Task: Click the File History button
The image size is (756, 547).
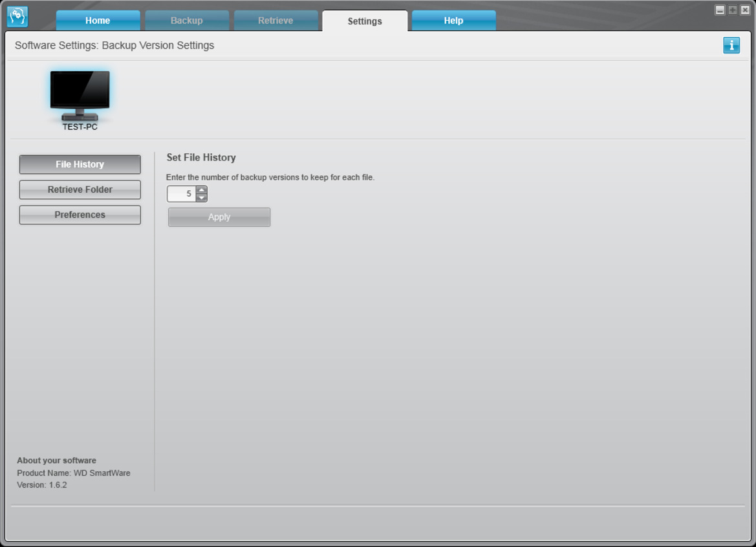Action: click(80, 164)
